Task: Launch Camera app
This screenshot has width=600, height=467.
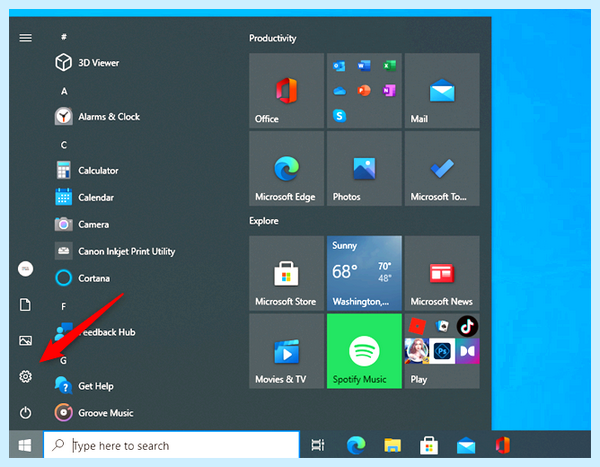Action: tap(82, 224)
